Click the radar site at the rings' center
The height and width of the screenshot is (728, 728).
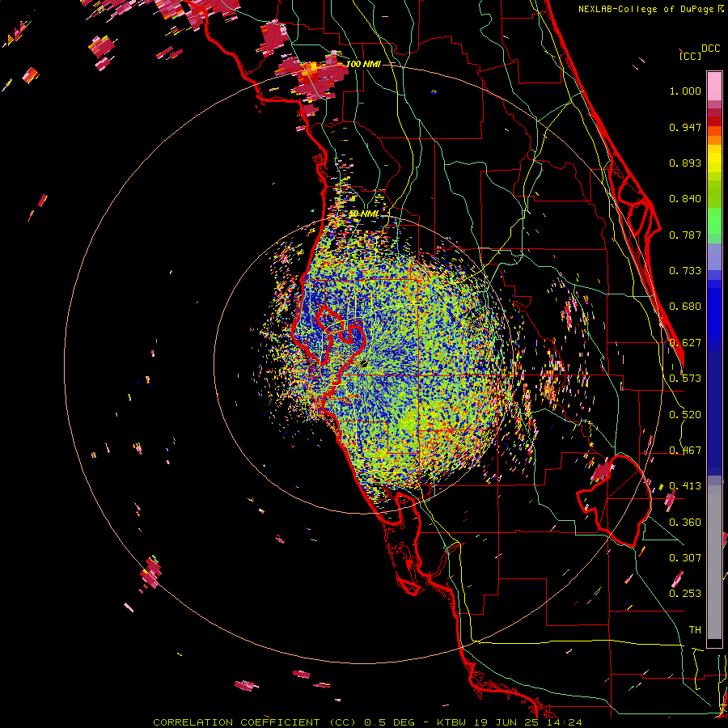(x=363, y=364)
